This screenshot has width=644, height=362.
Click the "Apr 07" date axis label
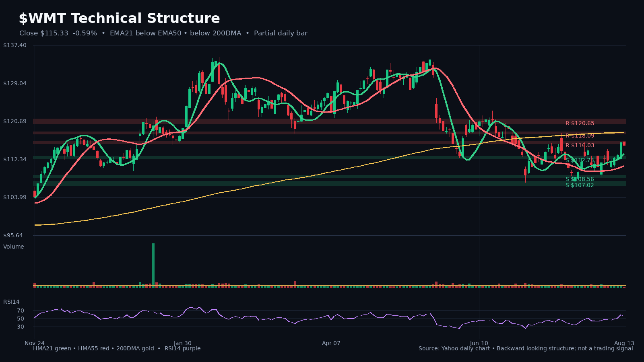[331, 343]
